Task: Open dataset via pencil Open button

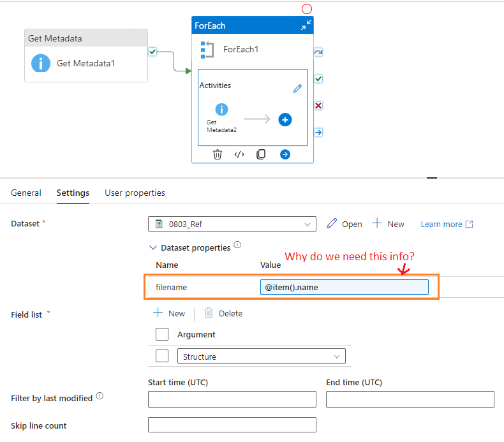Action: [345, 224]
